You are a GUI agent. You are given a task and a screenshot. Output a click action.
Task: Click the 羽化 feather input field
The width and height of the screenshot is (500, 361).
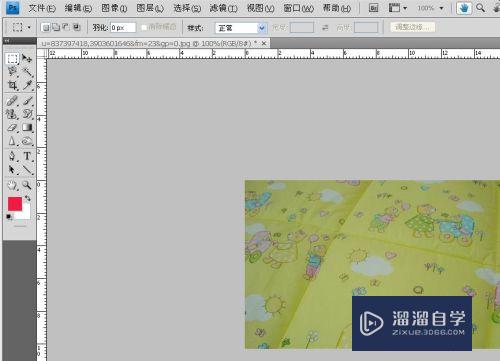click(123, 28)
